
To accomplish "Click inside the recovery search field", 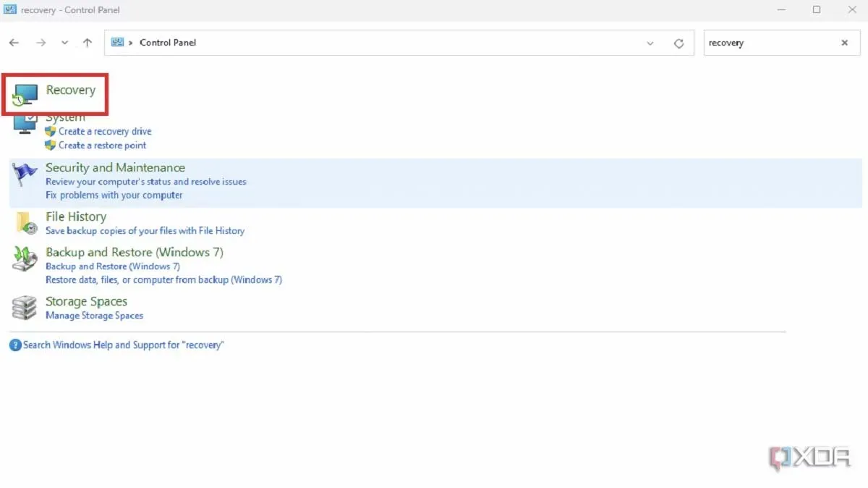I will (767, 43).
